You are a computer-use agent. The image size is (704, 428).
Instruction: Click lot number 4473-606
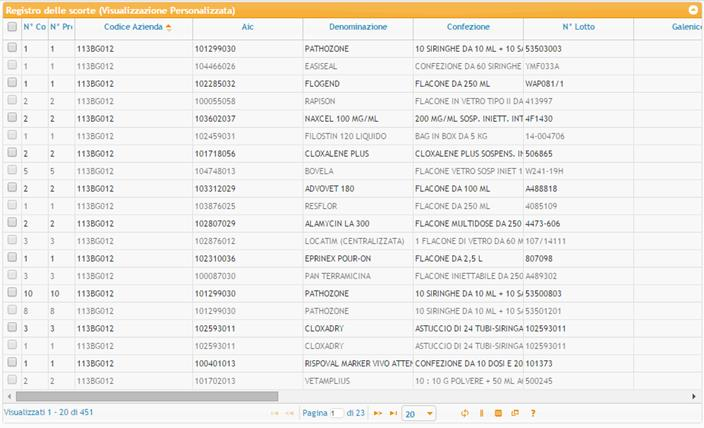[x=542, y=224]
